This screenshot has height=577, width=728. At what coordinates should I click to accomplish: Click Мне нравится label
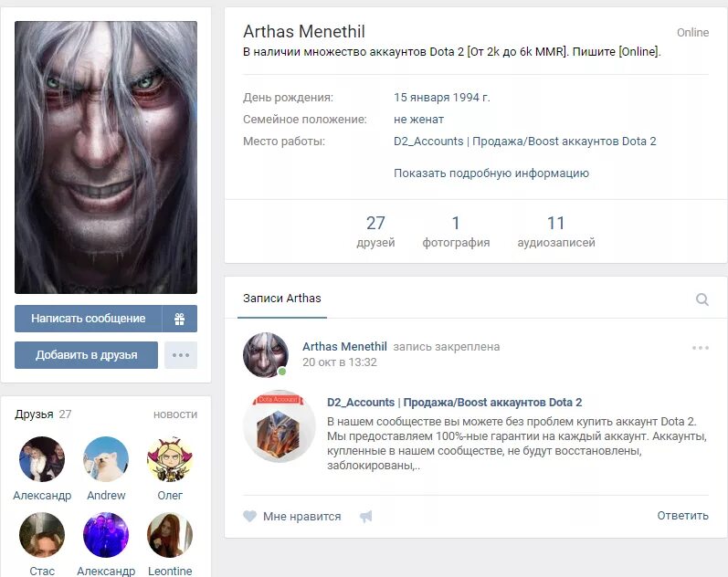pos(301,516)
